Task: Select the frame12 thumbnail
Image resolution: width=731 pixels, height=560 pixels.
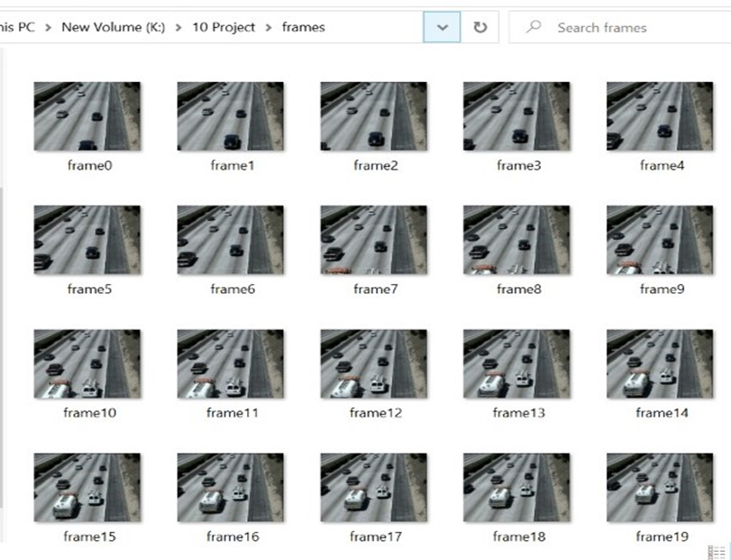Action: [x=373, y=363]
